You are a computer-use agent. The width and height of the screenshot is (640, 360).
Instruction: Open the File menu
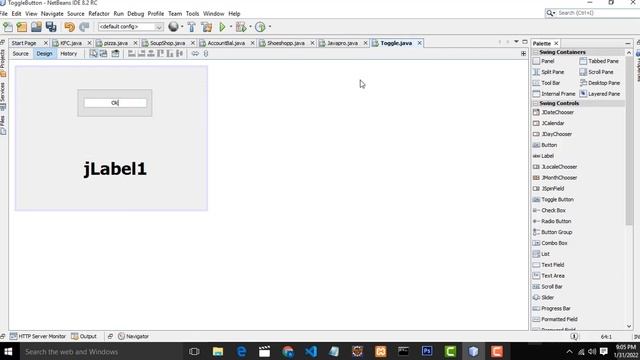4,13
